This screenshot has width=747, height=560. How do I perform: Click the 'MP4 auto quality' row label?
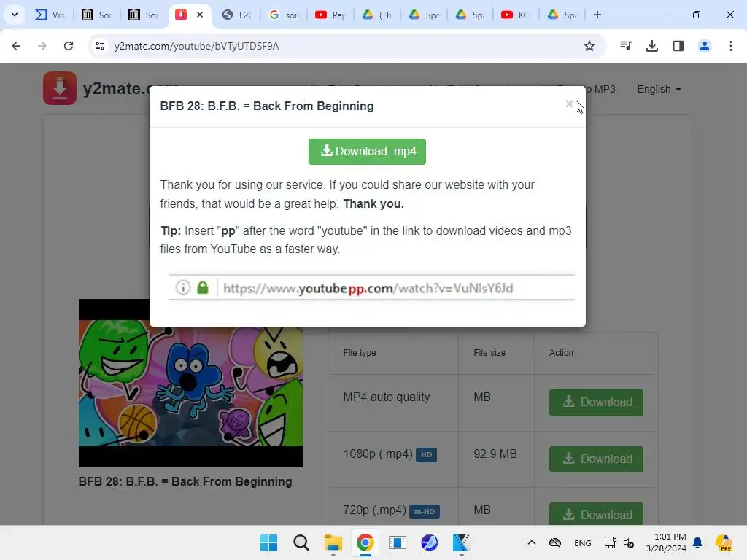(x=387, y=397)
